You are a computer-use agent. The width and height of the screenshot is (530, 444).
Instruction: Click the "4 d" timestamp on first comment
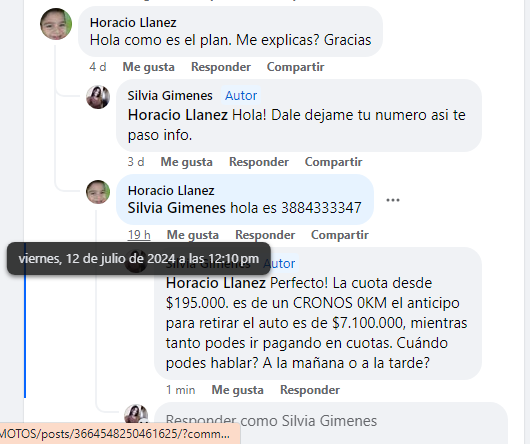coord(98,67)
